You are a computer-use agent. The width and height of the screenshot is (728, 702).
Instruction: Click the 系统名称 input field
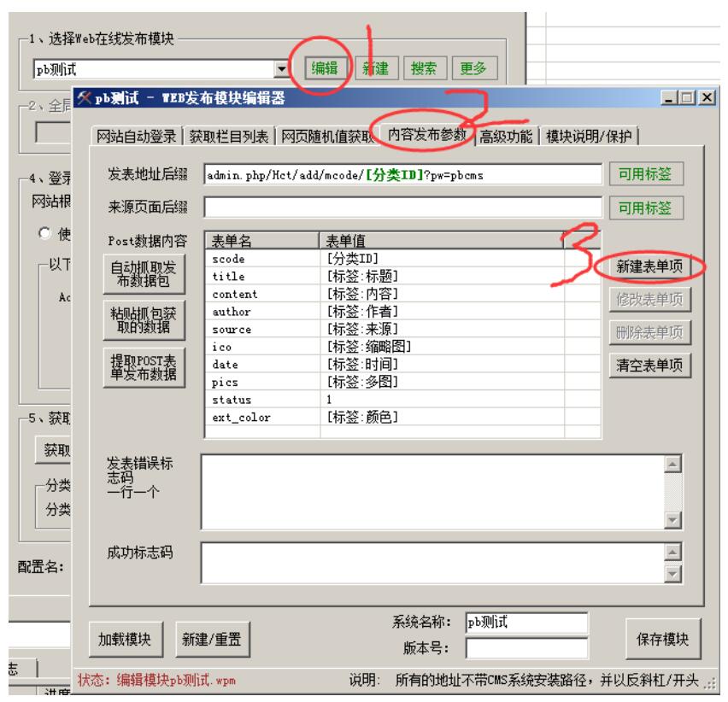[x=526, y=623]
